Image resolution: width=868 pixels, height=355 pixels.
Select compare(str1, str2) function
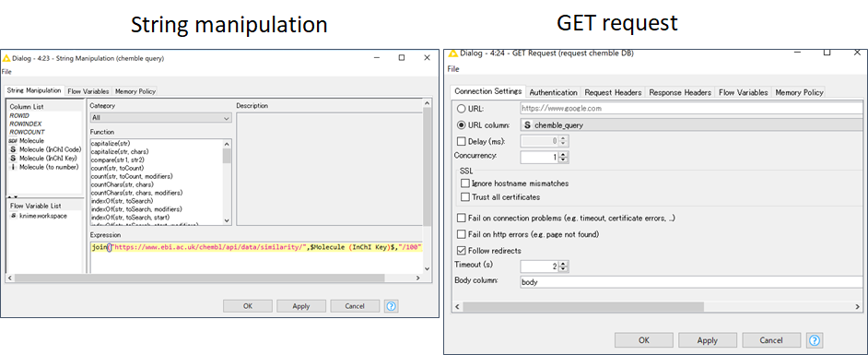coord(117,160)
